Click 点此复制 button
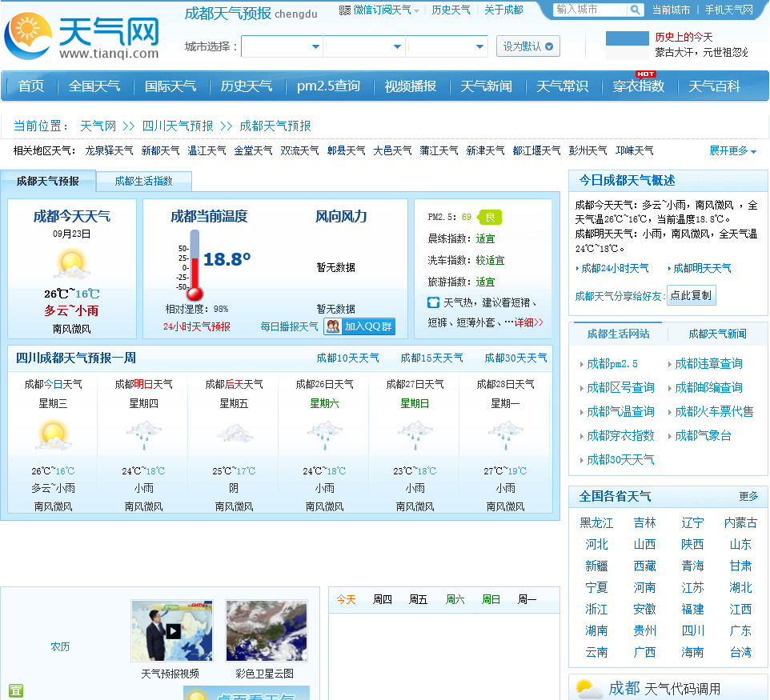Viewport: 770px width, 700px height. pyautogui.click(x=691, y=295)
